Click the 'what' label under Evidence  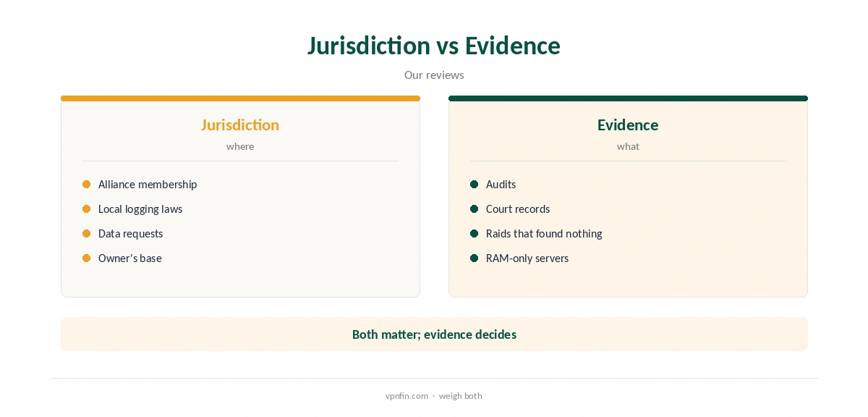628,146
